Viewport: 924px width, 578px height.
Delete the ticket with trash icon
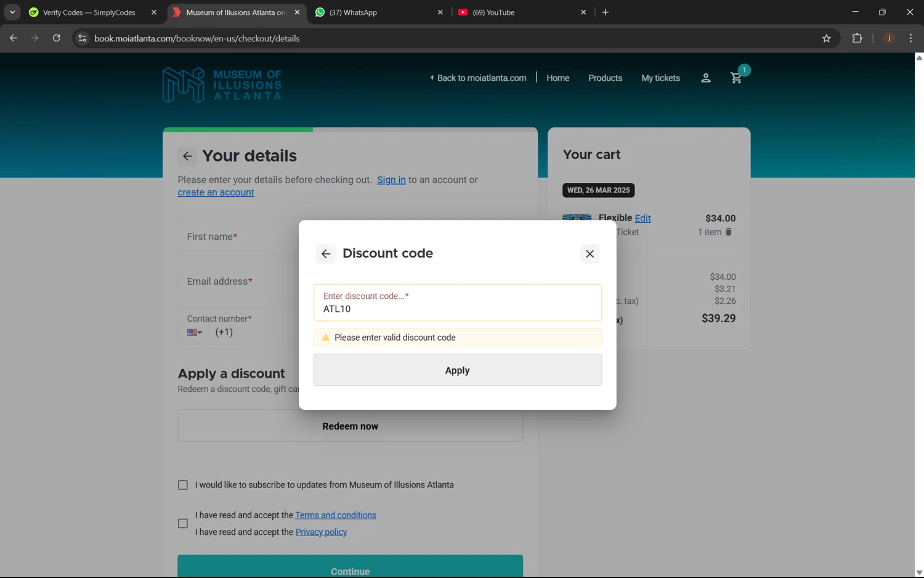tap(729, 232)
